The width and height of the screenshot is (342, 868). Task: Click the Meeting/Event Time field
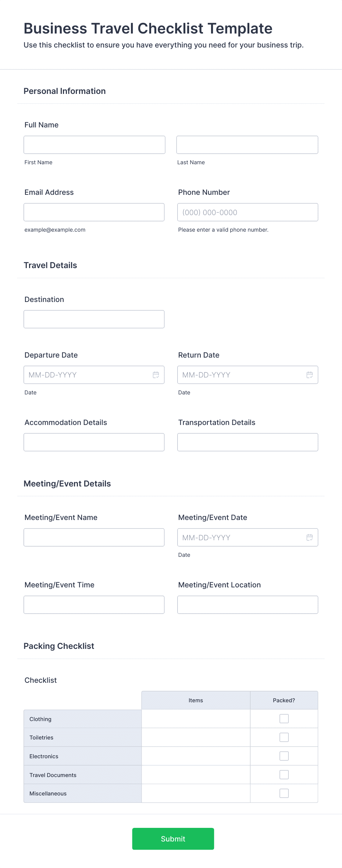tap(94, 604)
